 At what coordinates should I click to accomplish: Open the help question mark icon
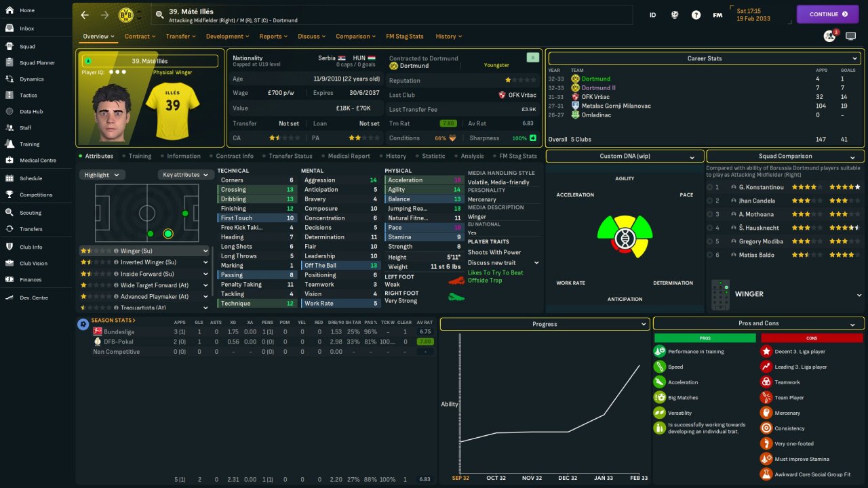696,14
